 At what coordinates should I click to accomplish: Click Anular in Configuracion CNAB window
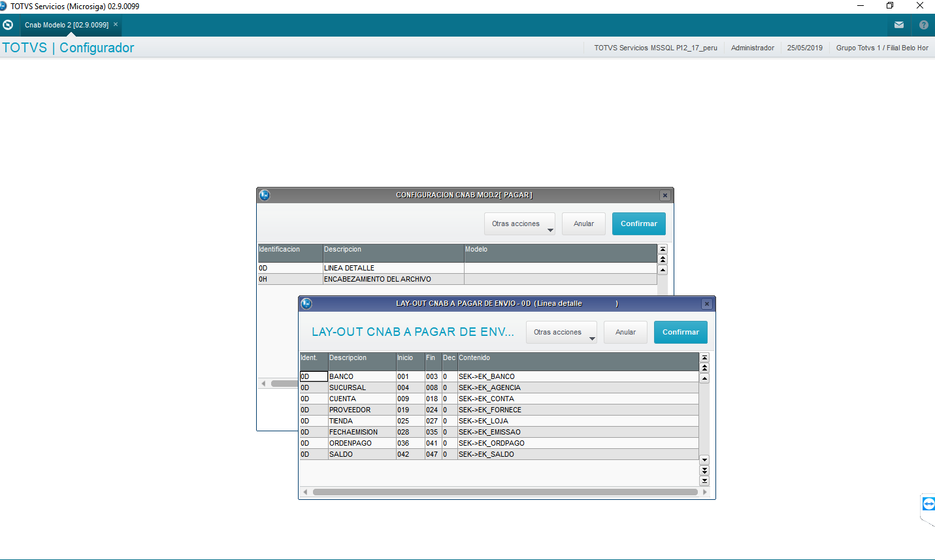click(583, 223)
